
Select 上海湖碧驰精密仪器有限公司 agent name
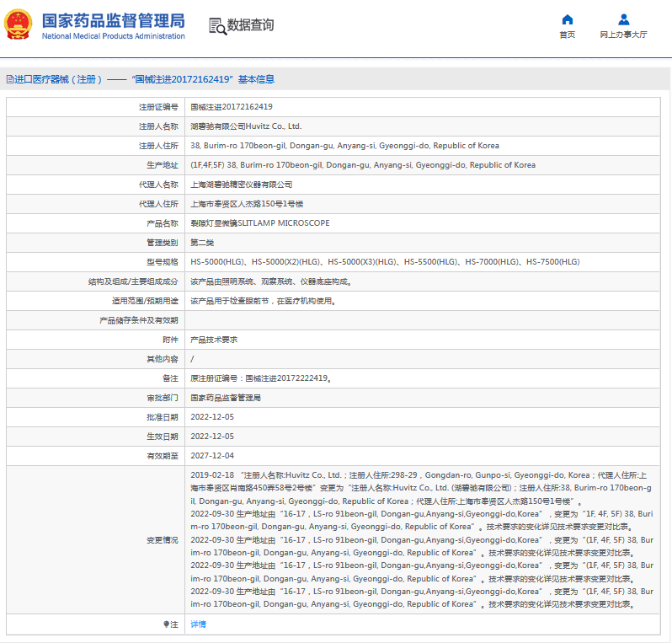(242, 185)
